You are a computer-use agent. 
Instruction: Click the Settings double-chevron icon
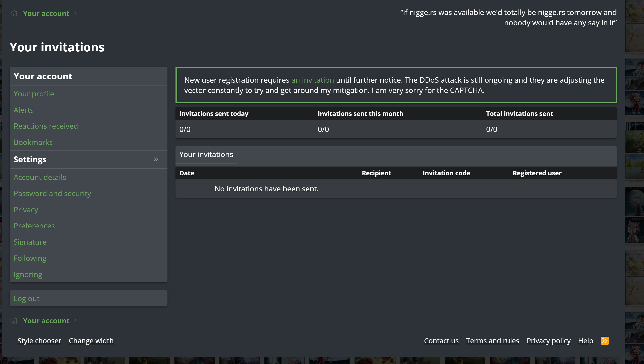156,159
